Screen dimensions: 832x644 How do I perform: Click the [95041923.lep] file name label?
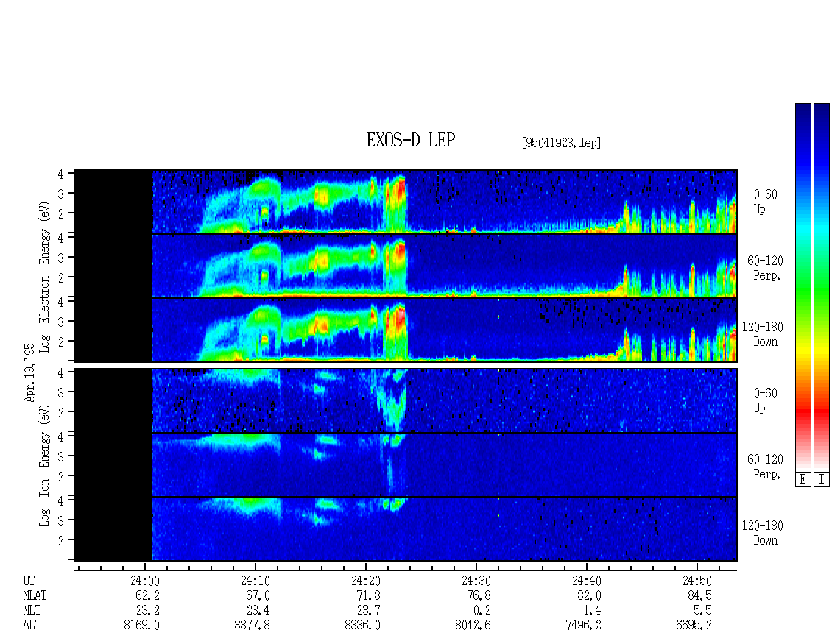click(561, 143)
